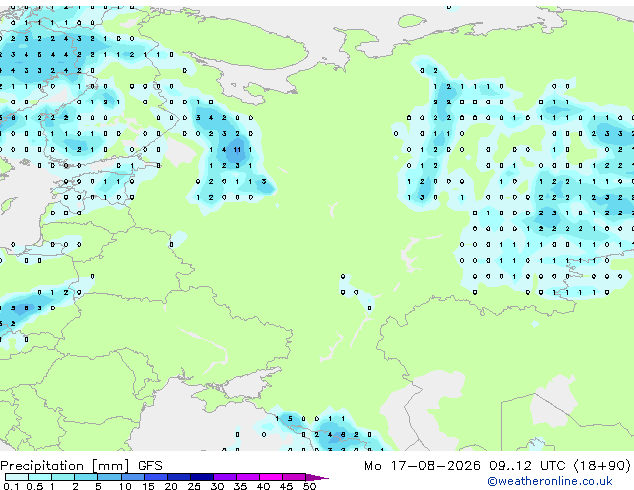634x490 pixels.
Task: Click the purple arrow end of legend
Action: pos(317,477)
